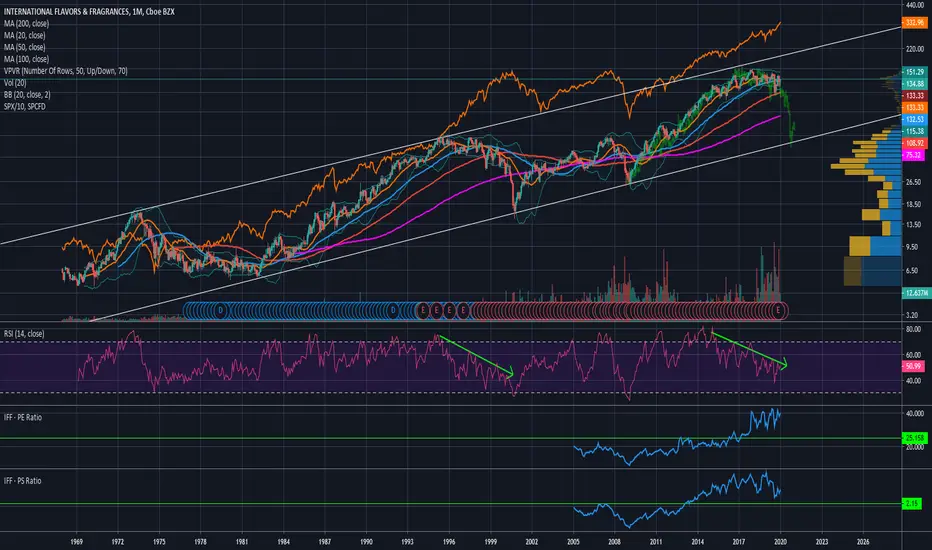The image size is (932, 550).
Task: Click the 12.637M volume label
Action: 915,293
